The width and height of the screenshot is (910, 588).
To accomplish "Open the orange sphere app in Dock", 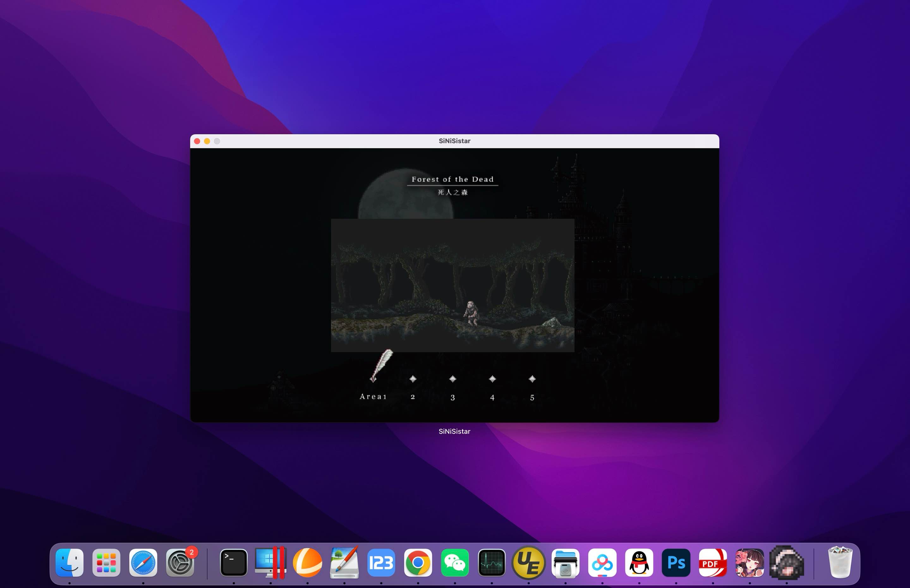I will pyautogui.click(x=307, y=562).
